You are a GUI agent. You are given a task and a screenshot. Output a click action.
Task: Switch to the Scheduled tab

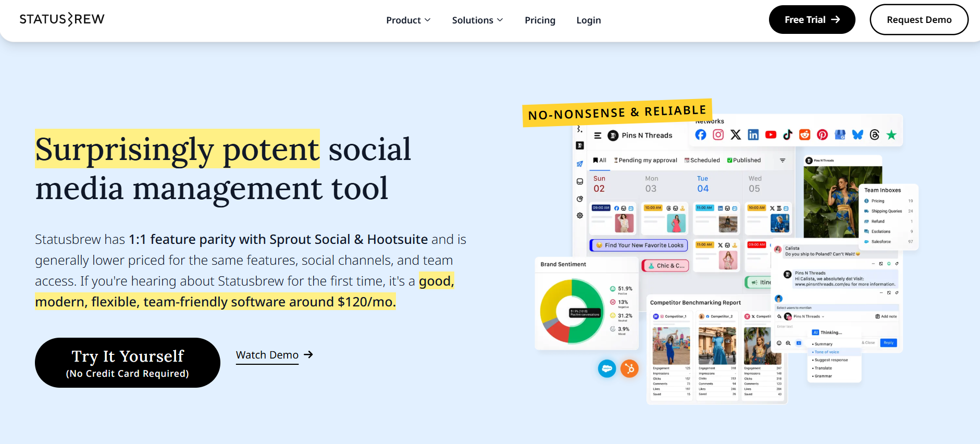point(702,161)
